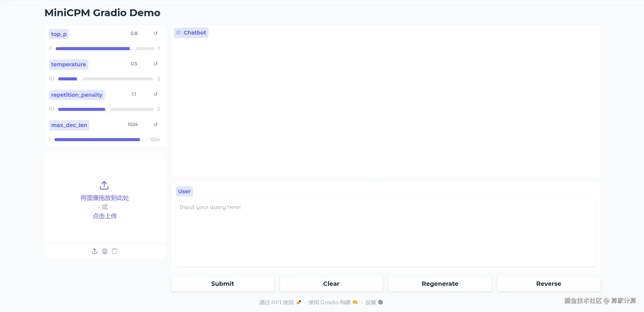Reset the temperature value to default
The image size is (644, 312).
pos(156,64)
